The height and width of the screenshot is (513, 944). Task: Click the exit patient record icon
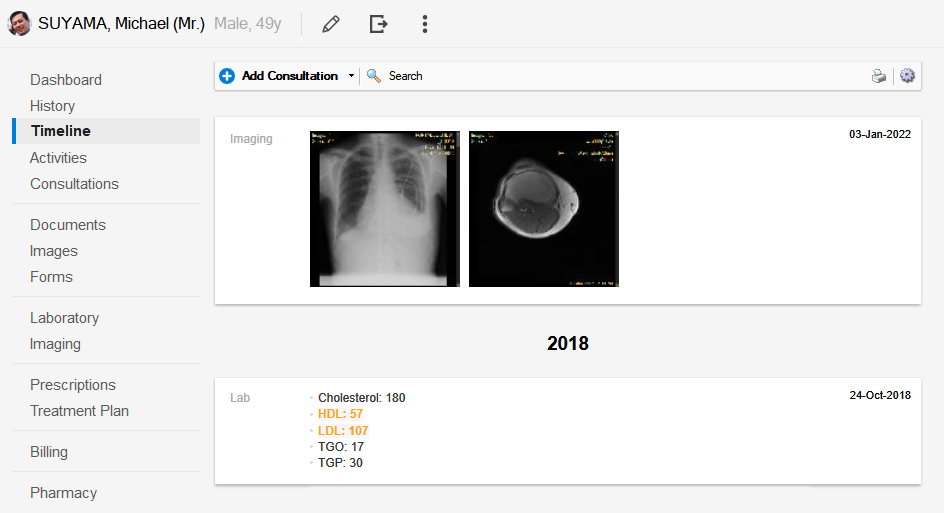point(378,24)
